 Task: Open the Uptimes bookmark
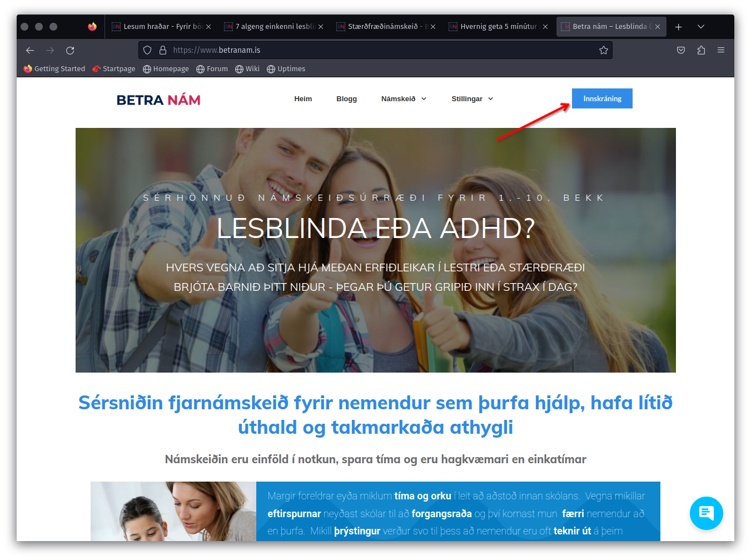click(x=286, y=69)
